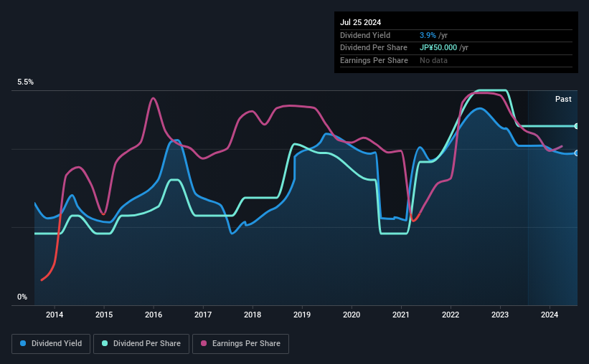Click the teal Dividend Per Share legend dot
The height and width of the screenshot is (364, 589).
coord(105,343)
